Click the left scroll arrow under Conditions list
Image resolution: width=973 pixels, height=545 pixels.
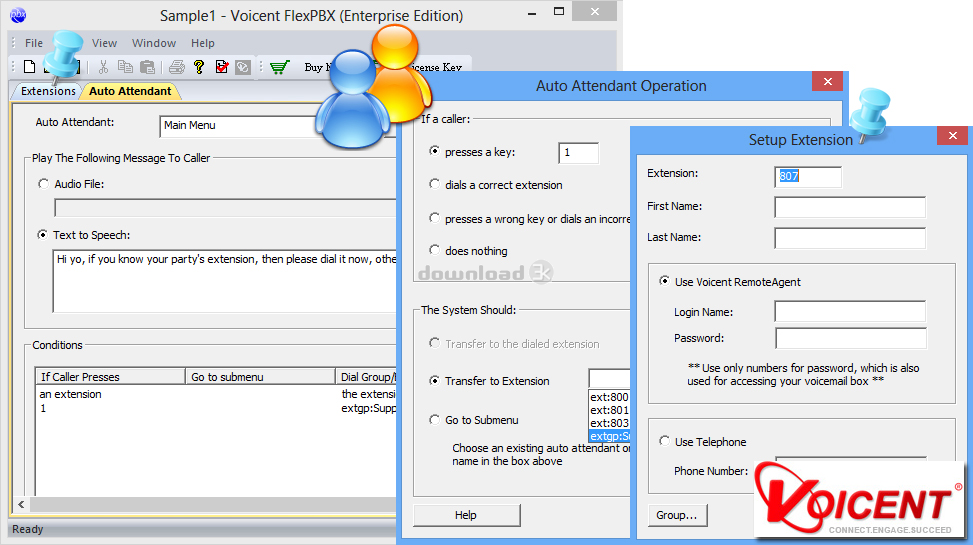pyautogui.click(x=21, y=504)
